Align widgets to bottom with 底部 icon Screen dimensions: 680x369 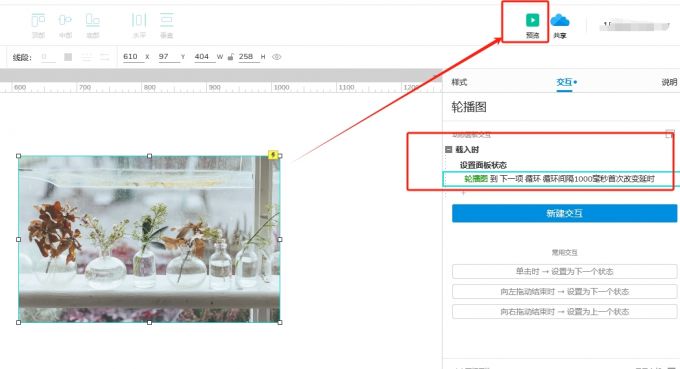coord(92,20)
